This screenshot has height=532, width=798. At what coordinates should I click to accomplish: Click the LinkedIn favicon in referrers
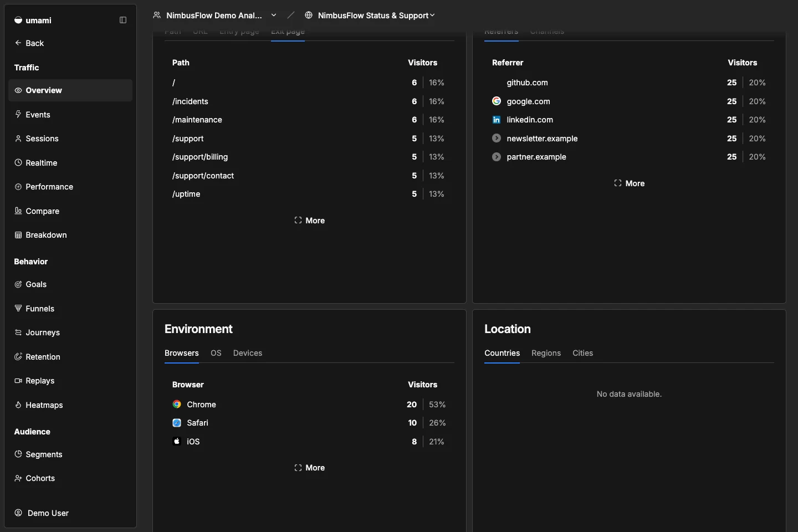click(497, 120)
